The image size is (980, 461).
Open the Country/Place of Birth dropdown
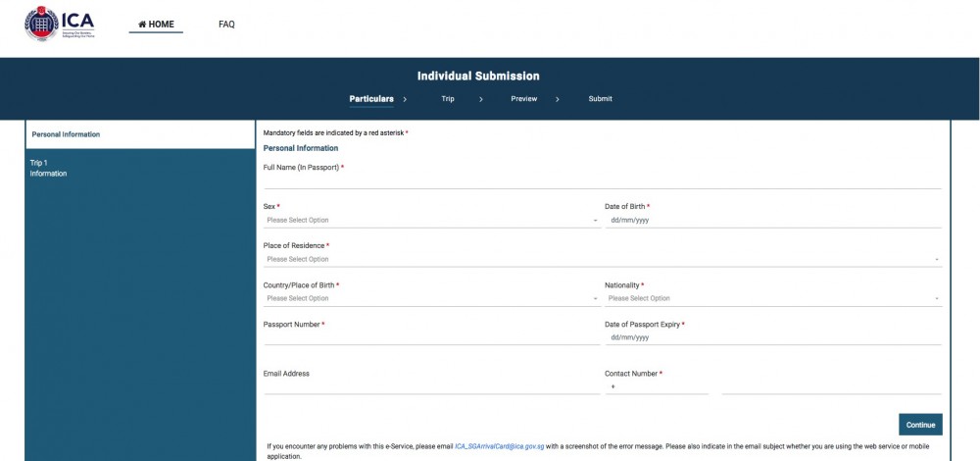pyautogui.click(x=432, y=298)
